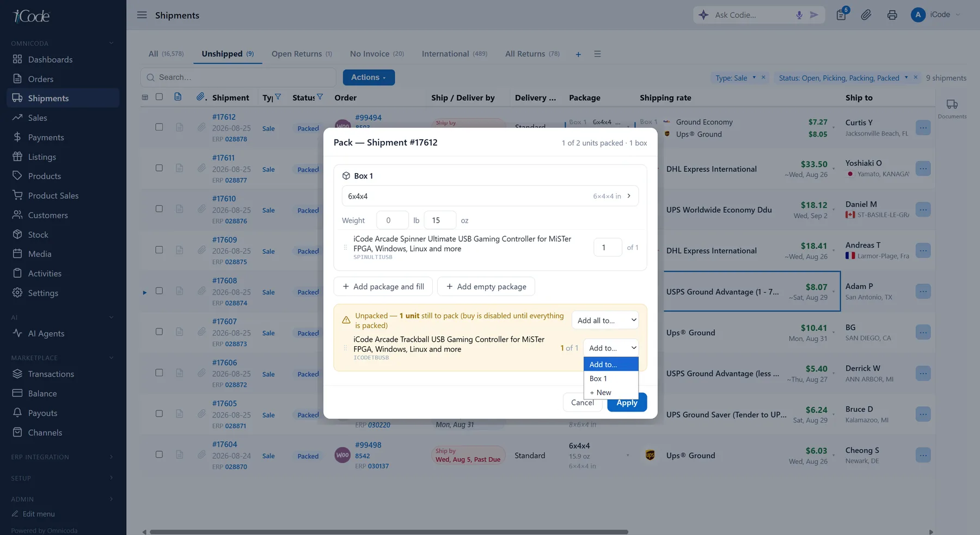Click 'Add empty package' button
This screenshot has width=980, height=535.
pyautogui.click(x=486, y=286)
